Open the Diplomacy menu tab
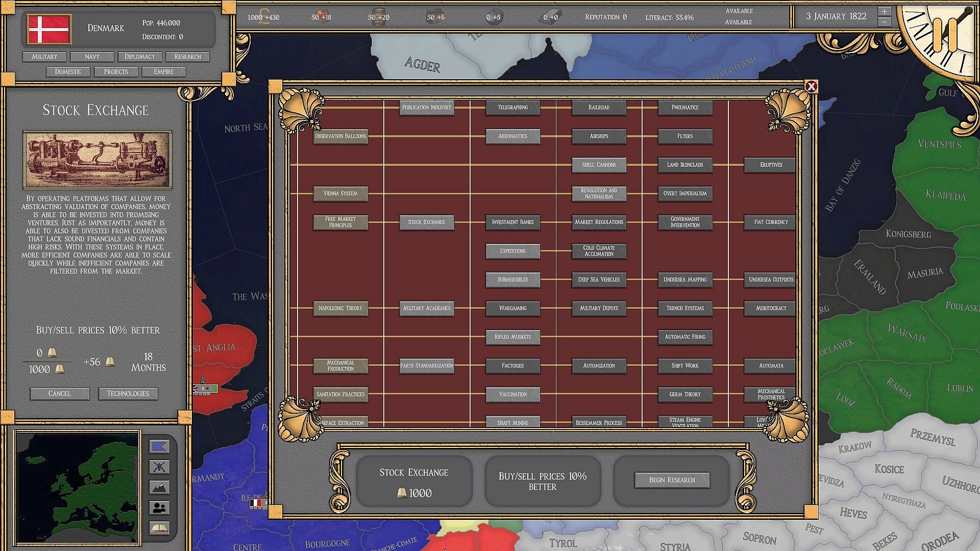The image size is (980, 551). pos(140,57)
